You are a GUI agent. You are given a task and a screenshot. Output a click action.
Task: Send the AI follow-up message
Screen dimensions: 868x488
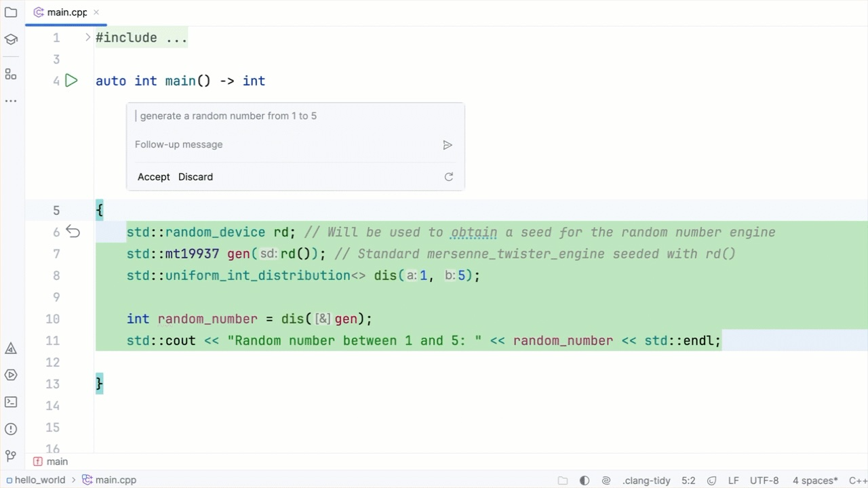click(x=447, y=145)
